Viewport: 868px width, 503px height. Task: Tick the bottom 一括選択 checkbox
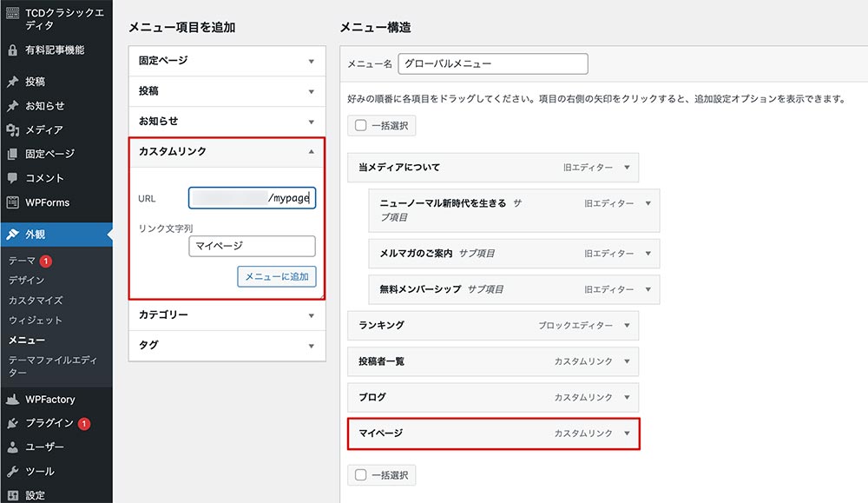click(x=361, y=475)
